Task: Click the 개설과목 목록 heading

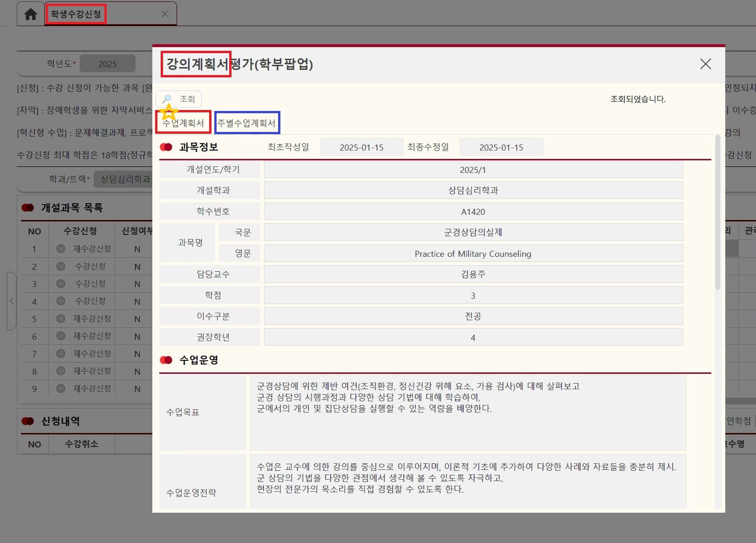Action: click(x=72, y=207)
